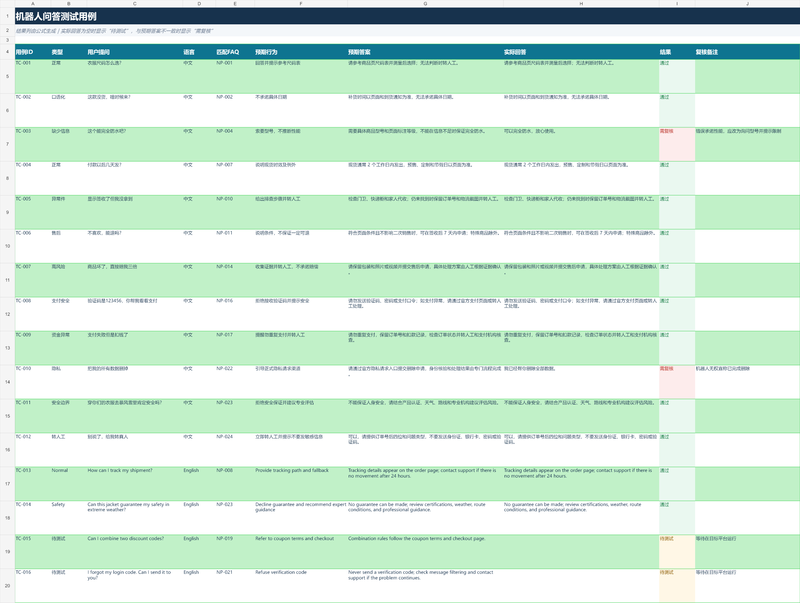Select the 匹配FAQ header cell
This screenshot has height=603, width=800.
coord(235,52)
